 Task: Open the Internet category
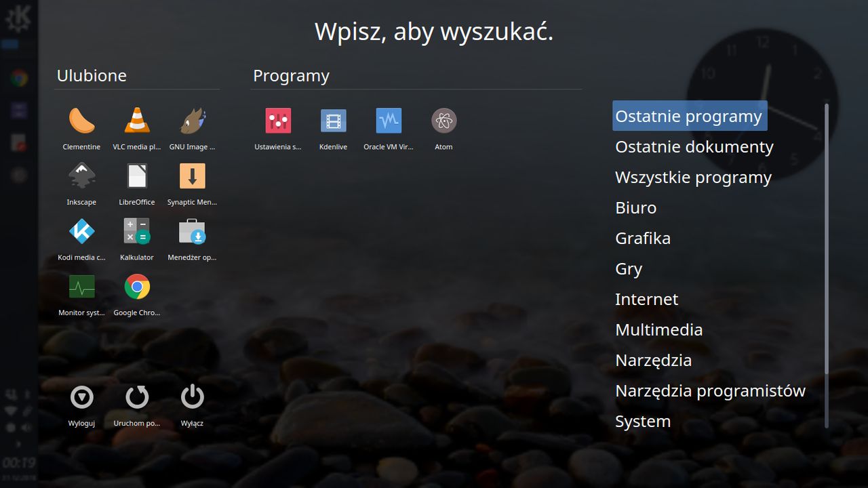pyautogui.click(x=646, y=299)
